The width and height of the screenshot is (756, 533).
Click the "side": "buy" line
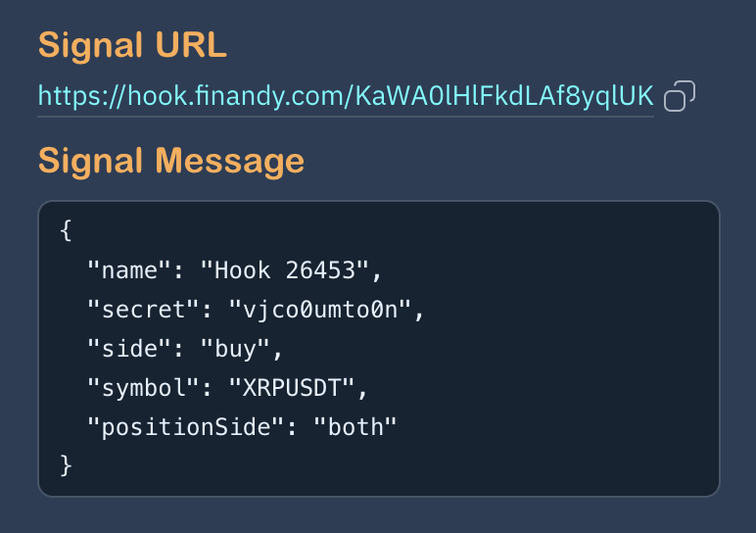(x=185, y=349)
